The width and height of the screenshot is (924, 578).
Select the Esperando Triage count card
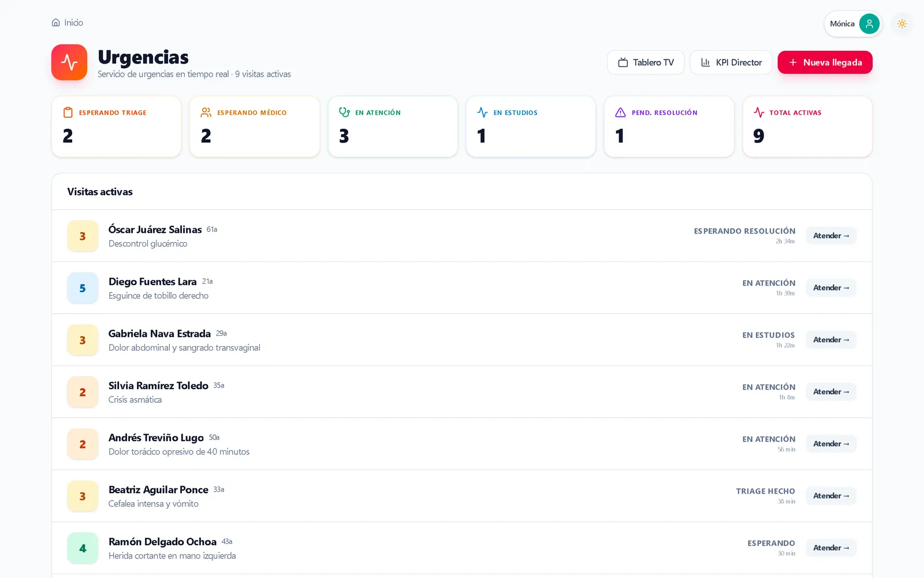pos(116,127)
